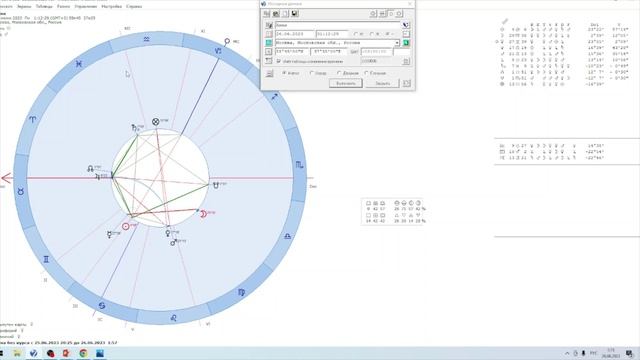Open File Explorer from the taskbar
Screen dimensions: 640x360
coord(17,353)
